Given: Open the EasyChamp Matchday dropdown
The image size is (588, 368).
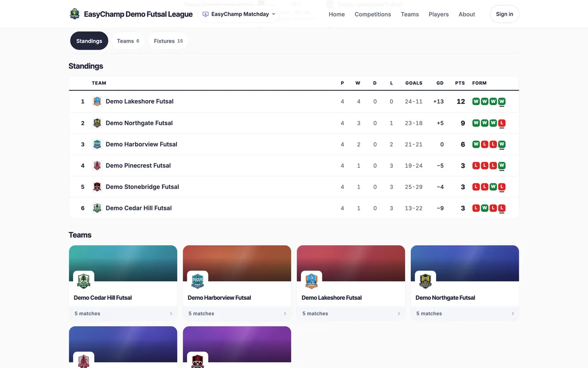Looking at the screenshot, I should pos(239,14).
